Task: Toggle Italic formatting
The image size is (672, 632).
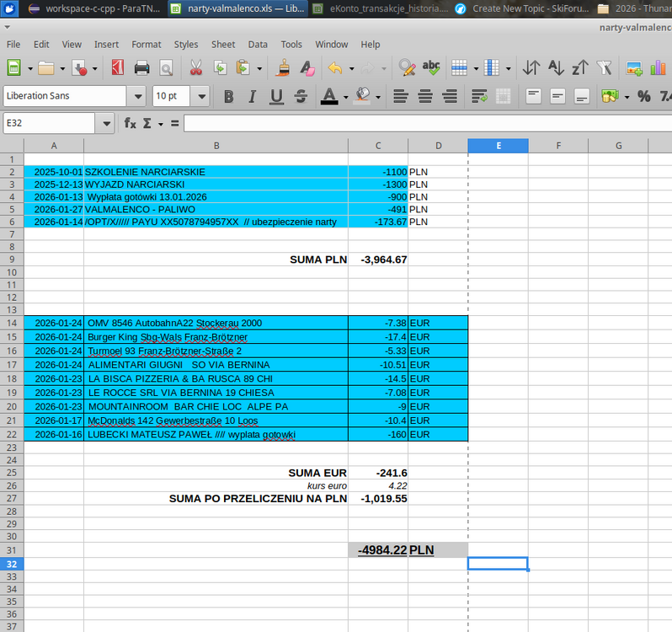Action: 252,97
